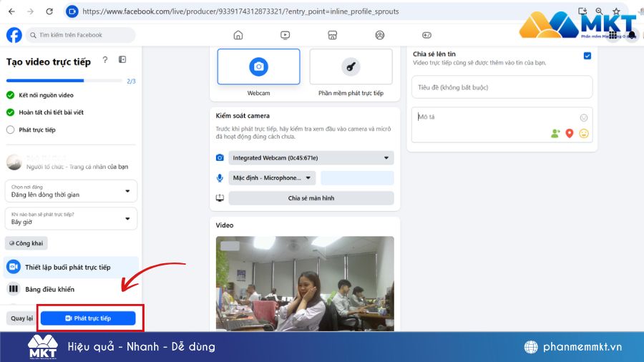Screen dimensions: 644x362
Task: Tag people with green person icon
Action: pyautogui.click(x=555, y=133)
